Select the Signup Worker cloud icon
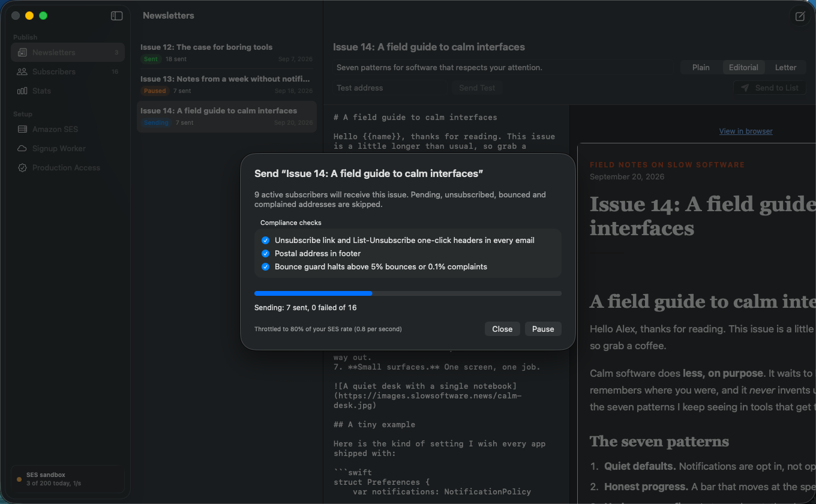The image size is (816, 504). 22,148
